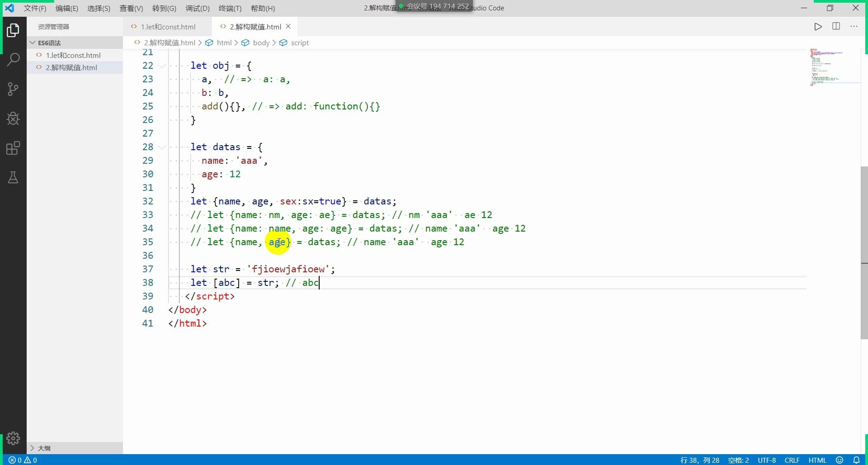The height and width of the screenshot is (465, 868).
Task: Change language mode HTML
Action: tap(817, 460)
